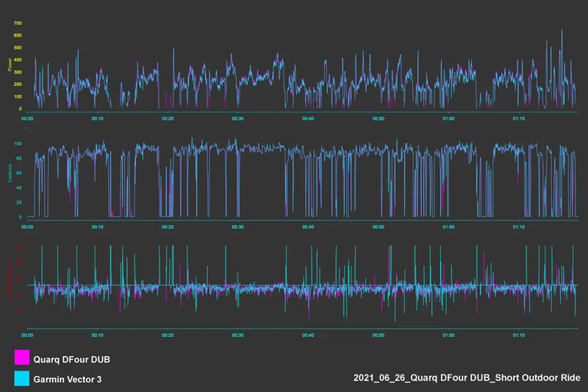Click the Cadence axis label
Screen dimensions: 588x392
(x=10, y=176)
